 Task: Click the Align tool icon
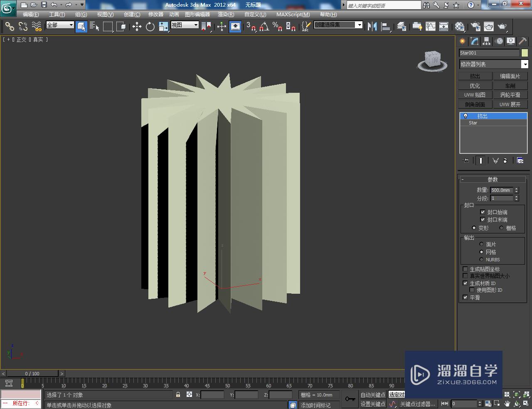point(386,27)
